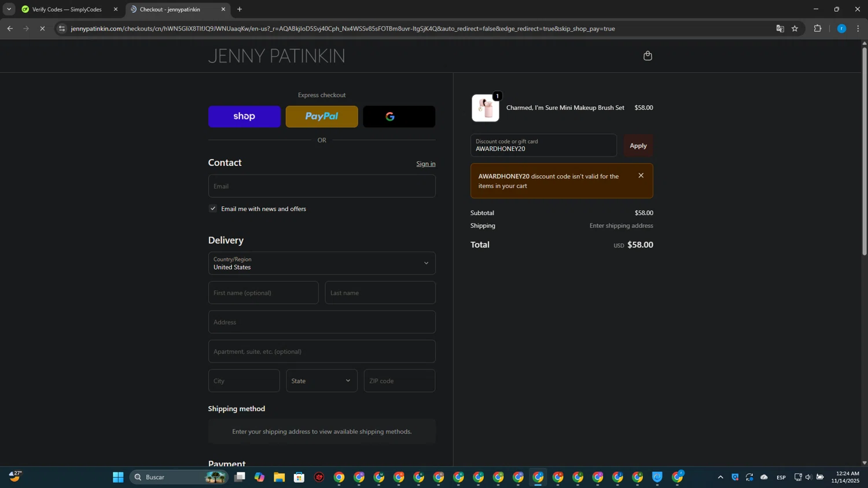Launch Copilot from the taskbar
This screenshot has width=868, height=488.
coord(259,477)
